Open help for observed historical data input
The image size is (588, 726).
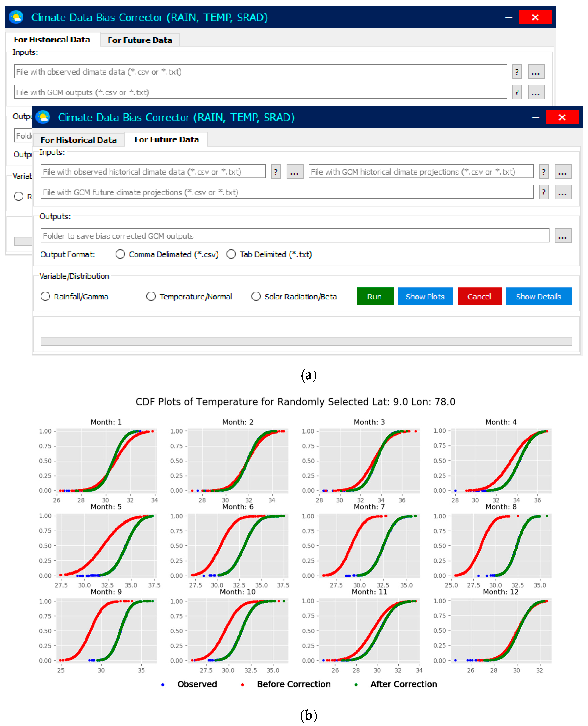(276, 172)
